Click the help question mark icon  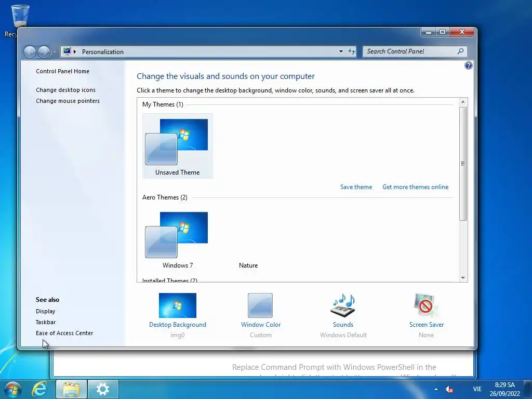click(468, 65)
